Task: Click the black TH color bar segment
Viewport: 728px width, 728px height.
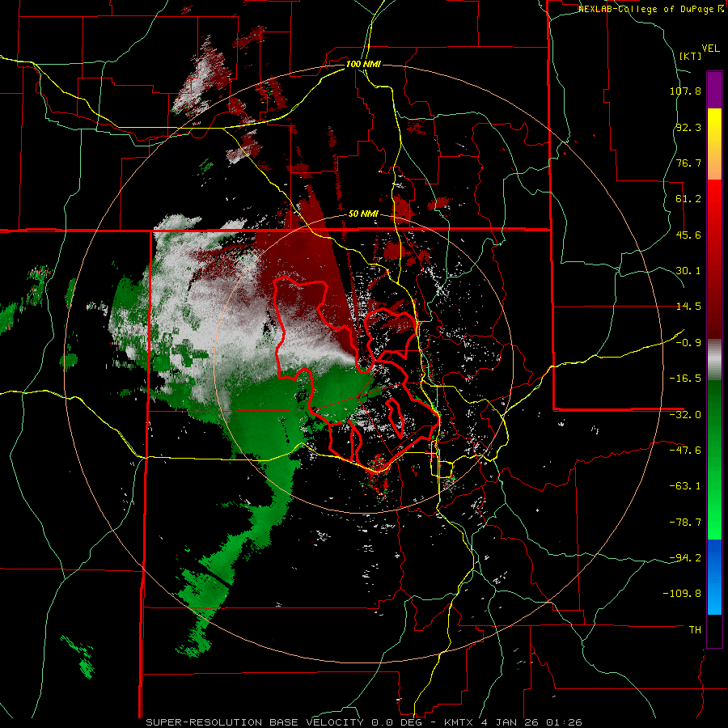Action: pos(714,630)
